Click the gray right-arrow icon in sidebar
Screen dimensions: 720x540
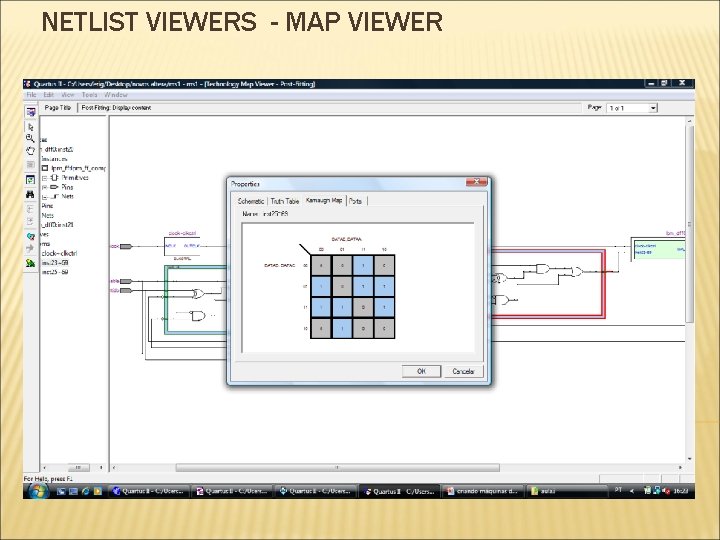(x=30, y=248)
